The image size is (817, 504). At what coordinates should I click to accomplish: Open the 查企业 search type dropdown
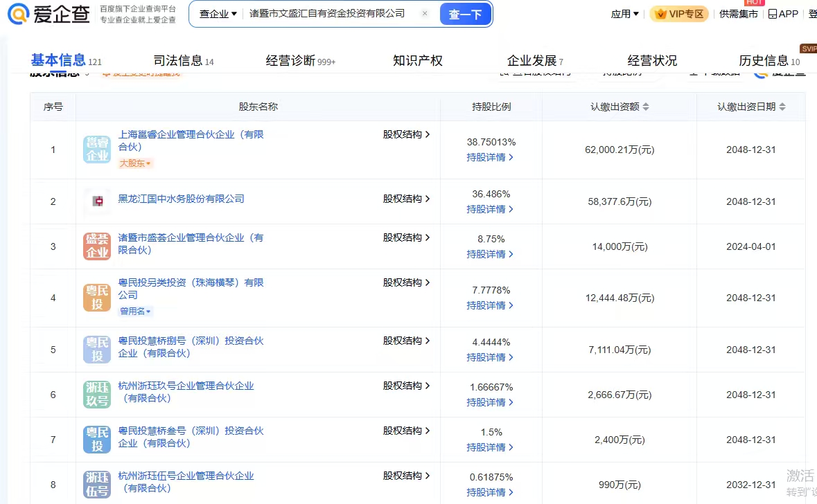point(218,14)
